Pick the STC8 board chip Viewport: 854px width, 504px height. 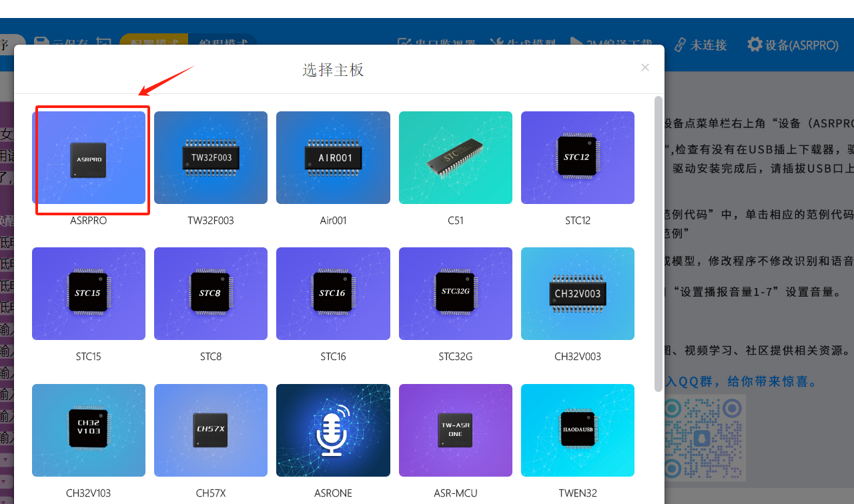[x=211, y=294]
